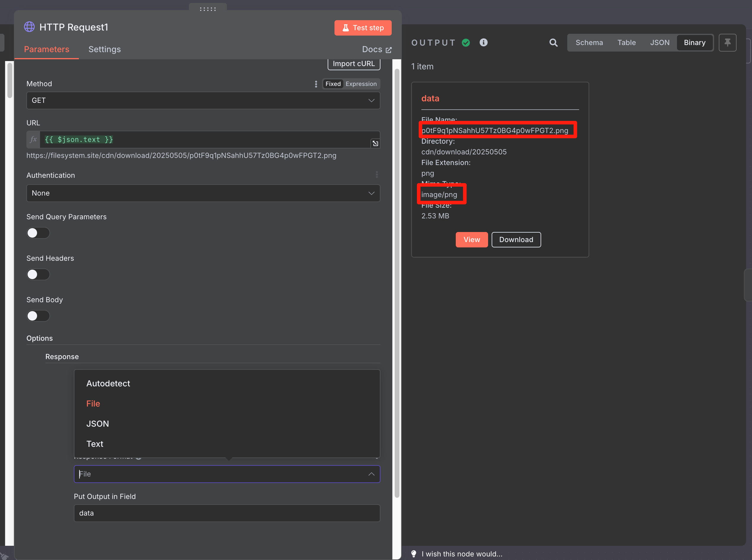The image size is (752, 560).
Task: Click the Options section heading
Action: [x=39, y=338]
